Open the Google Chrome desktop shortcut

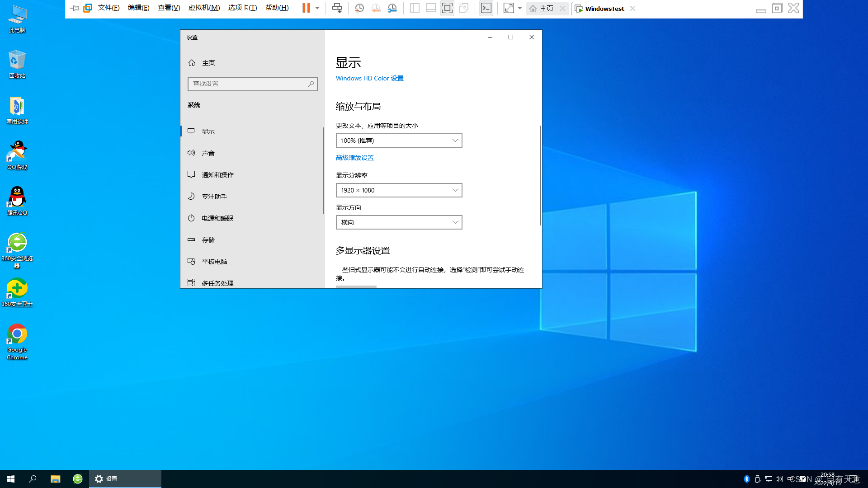coord(17,342)
